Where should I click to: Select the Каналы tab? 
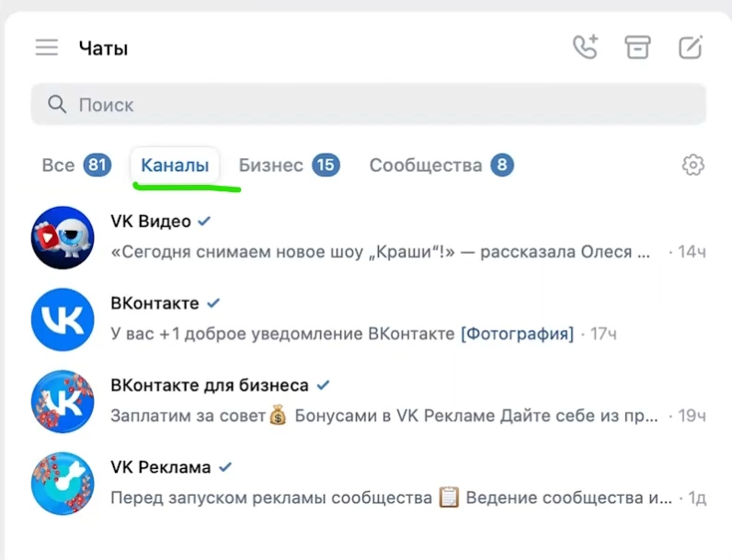[x=175, y=165]
